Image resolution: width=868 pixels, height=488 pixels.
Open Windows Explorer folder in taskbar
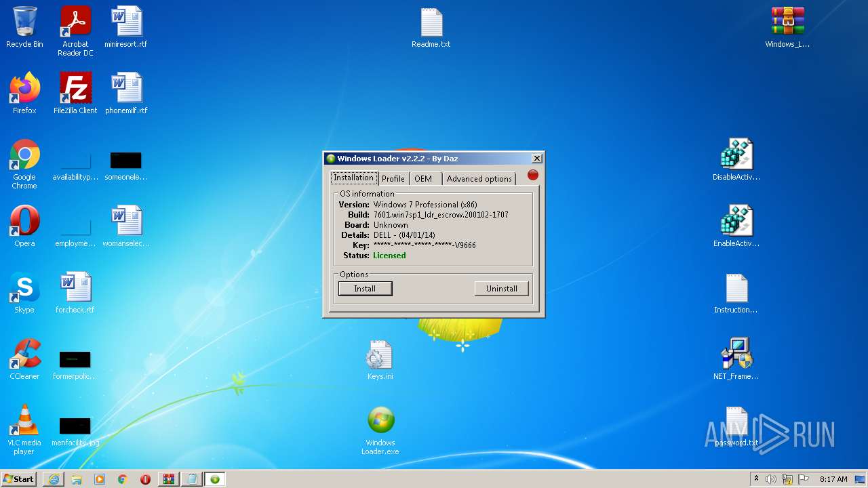point(77,479)
